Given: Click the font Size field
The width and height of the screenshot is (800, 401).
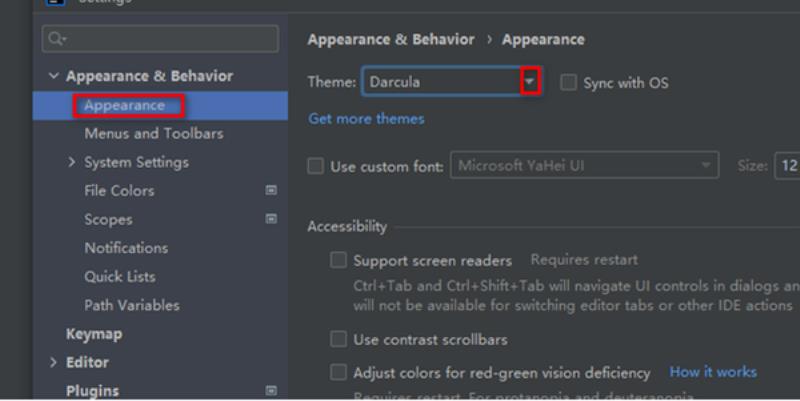Looking at the screenshot, I should pos(788,166).
